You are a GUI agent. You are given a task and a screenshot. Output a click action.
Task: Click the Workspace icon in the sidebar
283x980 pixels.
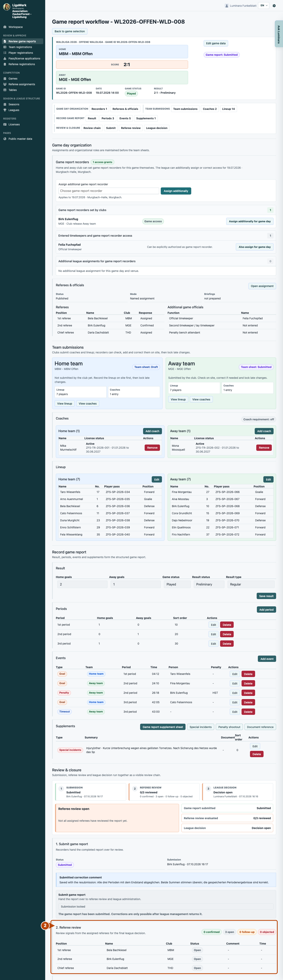(5, 27)
